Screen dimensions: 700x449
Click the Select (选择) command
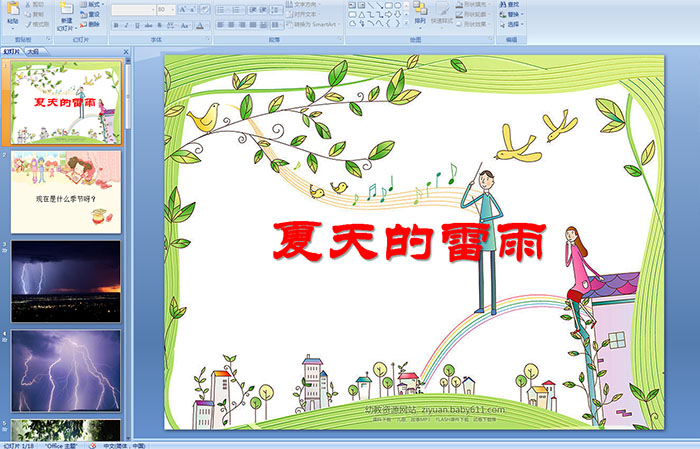510,24
